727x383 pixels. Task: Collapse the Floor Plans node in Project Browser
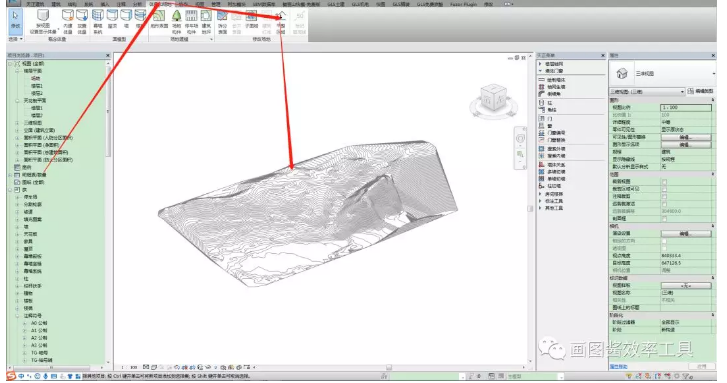(x=18, y=71)
